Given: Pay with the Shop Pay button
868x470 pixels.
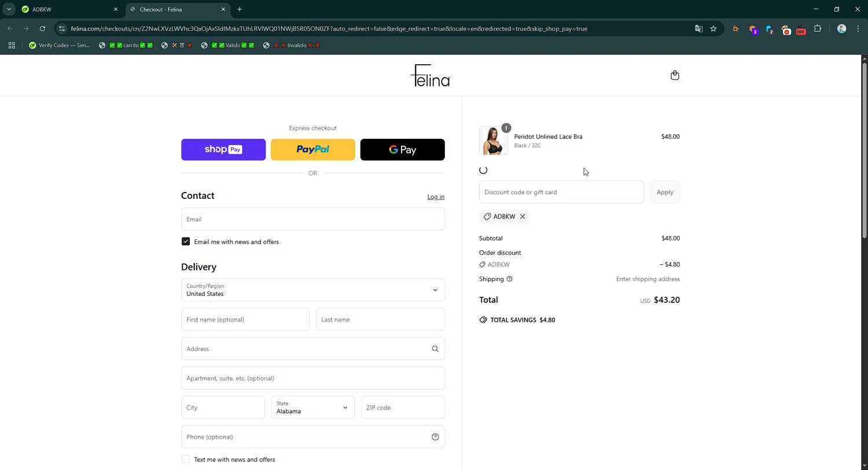Looking at the screenshot, I should pos(223,150).
